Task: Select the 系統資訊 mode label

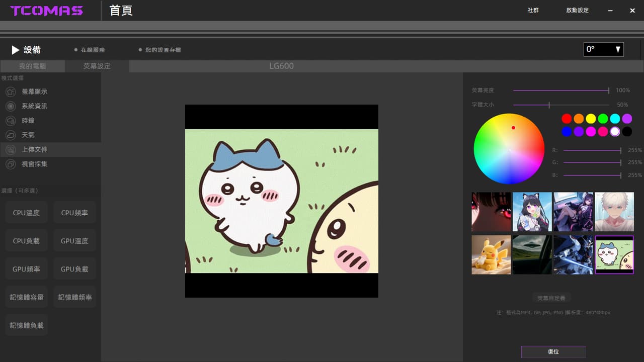Action: coord(35,107)
